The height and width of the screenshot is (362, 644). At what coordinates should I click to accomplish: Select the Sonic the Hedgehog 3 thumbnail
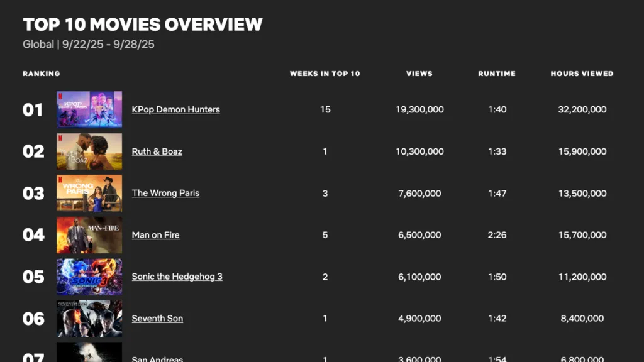pos(89,277)
